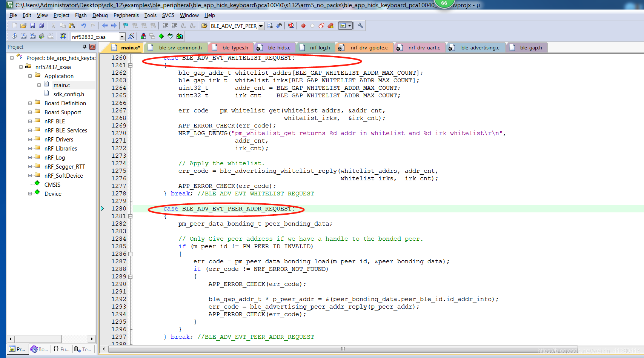The width and height of the screenshot is (644, 358).
Task: Comment out the selected lines
Action: tap(183, 26)
